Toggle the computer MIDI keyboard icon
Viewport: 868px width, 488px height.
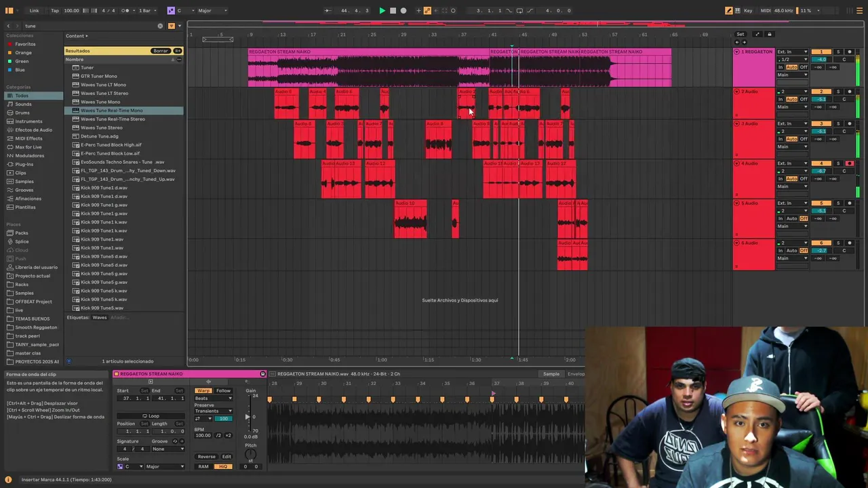[x=737, y=10]
